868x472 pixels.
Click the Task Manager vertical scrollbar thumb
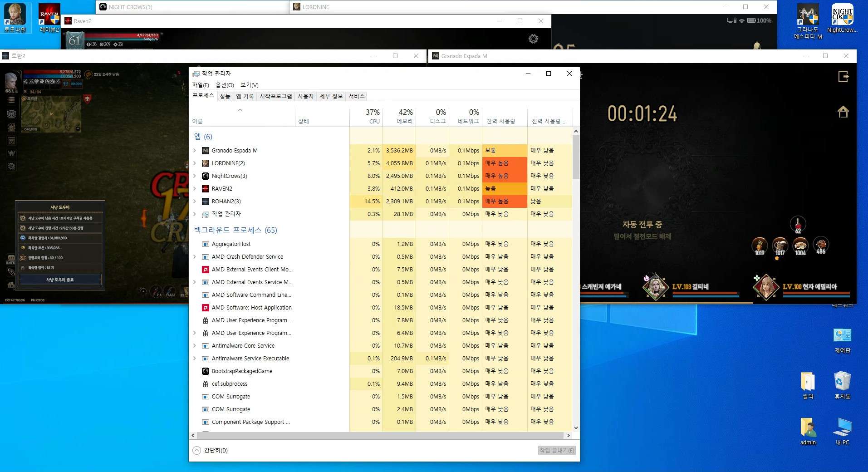click(x=576, y=157)
